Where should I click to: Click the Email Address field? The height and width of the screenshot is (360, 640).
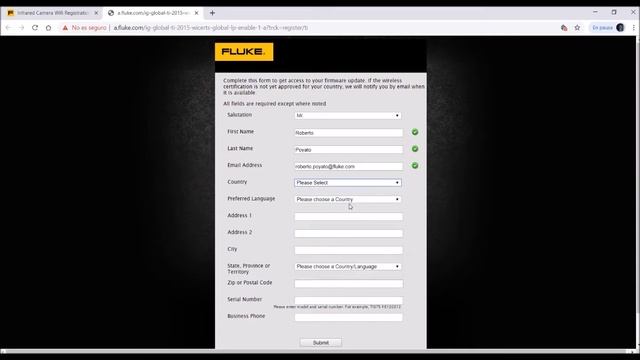349,166
